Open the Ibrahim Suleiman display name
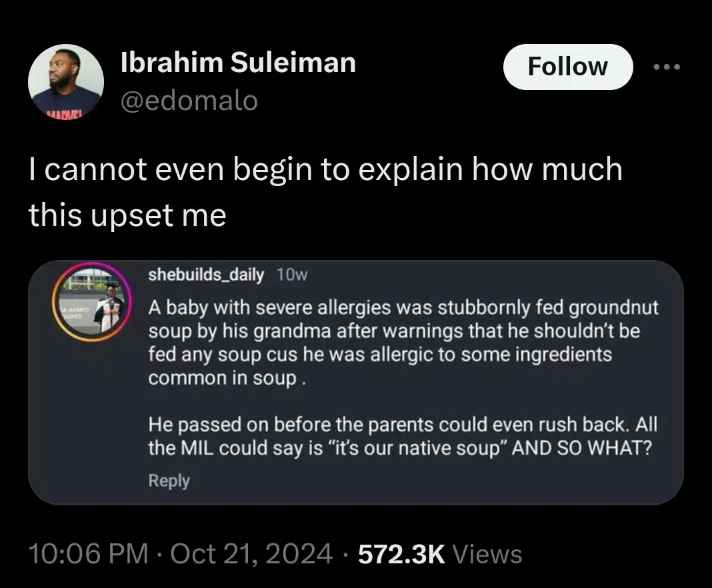Image resolution: width=712 pixels, height=588 pixels. pyautogui.click(x=238, y=62)
